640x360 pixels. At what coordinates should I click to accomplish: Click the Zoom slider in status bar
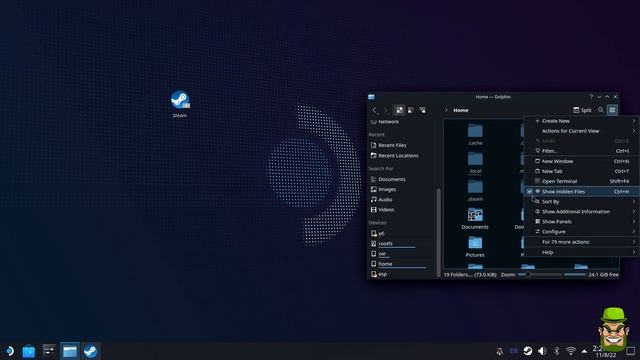point(539,275)
